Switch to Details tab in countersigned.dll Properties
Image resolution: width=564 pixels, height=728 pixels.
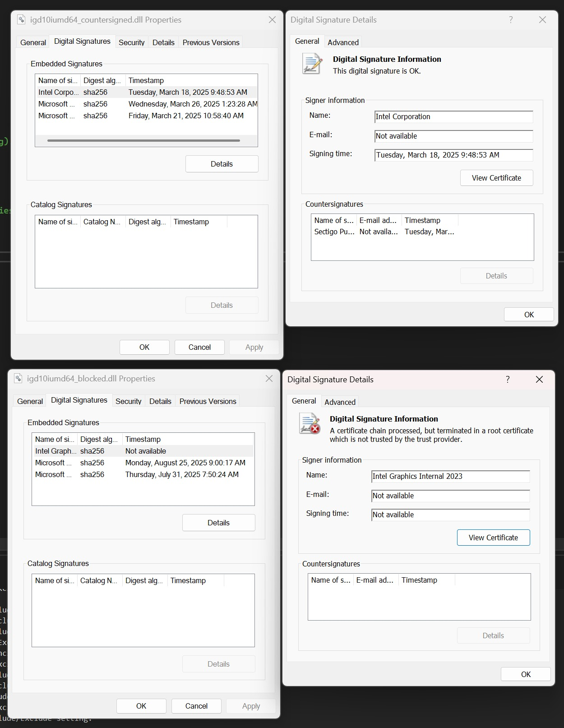point(163,42)
